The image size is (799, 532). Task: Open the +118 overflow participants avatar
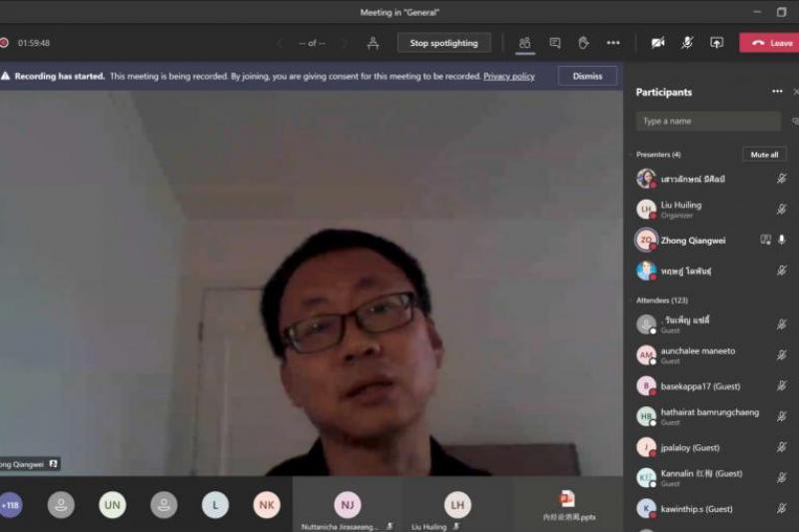tap(10, 505)
